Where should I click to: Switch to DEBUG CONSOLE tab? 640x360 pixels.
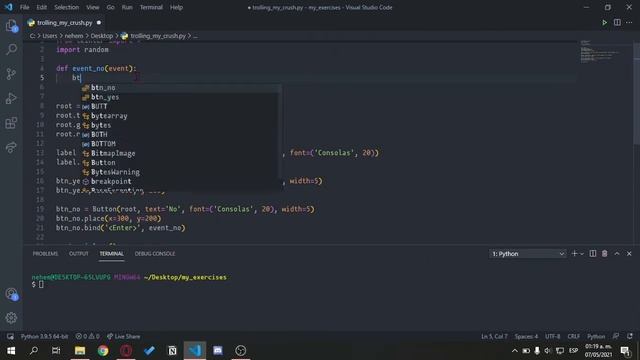coord(155,253)
